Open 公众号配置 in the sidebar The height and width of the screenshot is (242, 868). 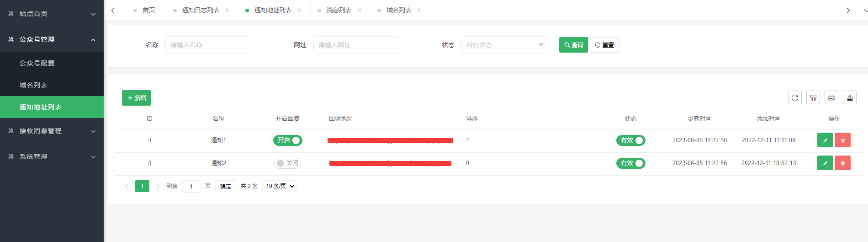coord(52,63)
